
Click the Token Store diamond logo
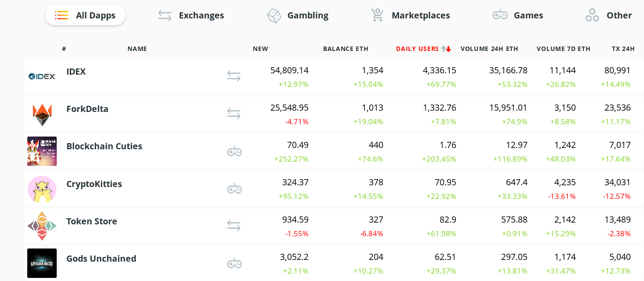pos(42,226)
